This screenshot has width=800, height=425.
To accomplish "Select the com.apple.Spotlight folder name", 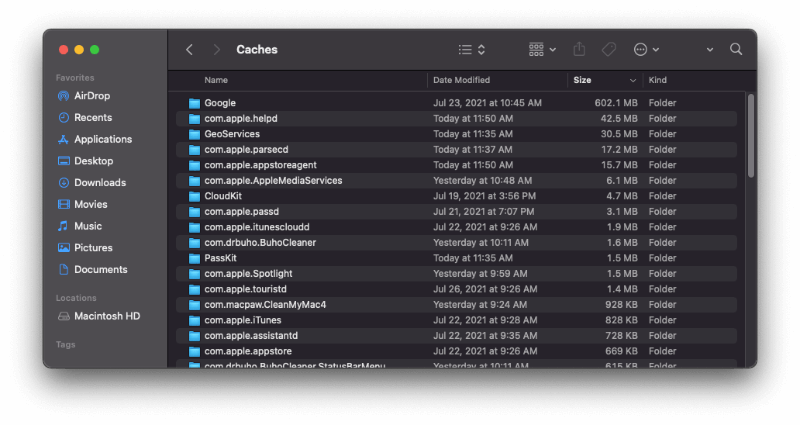I will click(248, 273).
